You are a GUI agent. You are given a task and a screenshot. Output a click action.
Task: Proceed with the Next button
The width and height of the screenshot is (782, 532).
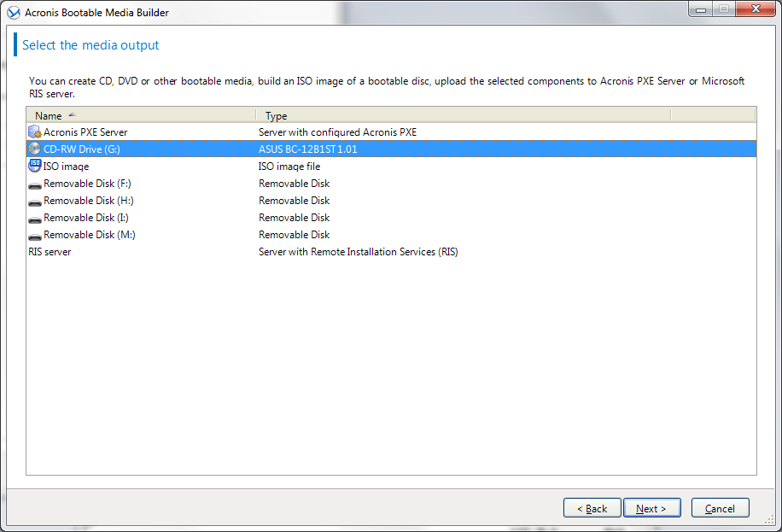point(652,508)
